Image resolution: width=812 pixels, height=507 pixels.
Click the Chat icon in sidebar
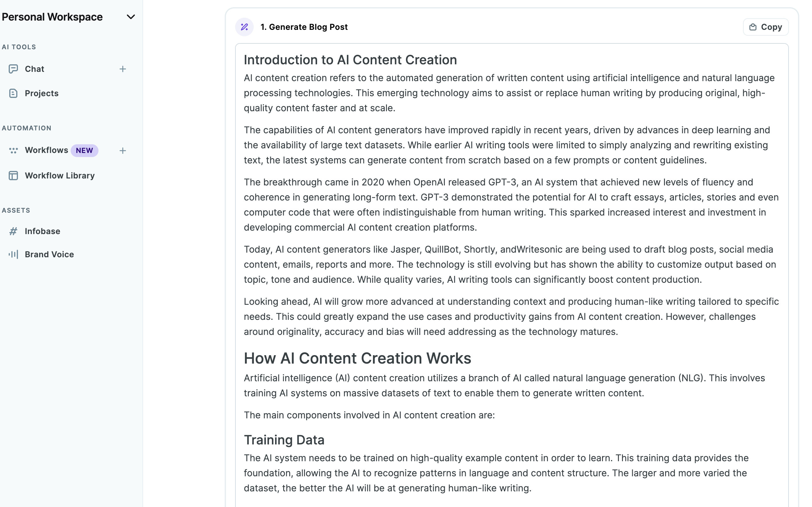(x=14, y=68)
